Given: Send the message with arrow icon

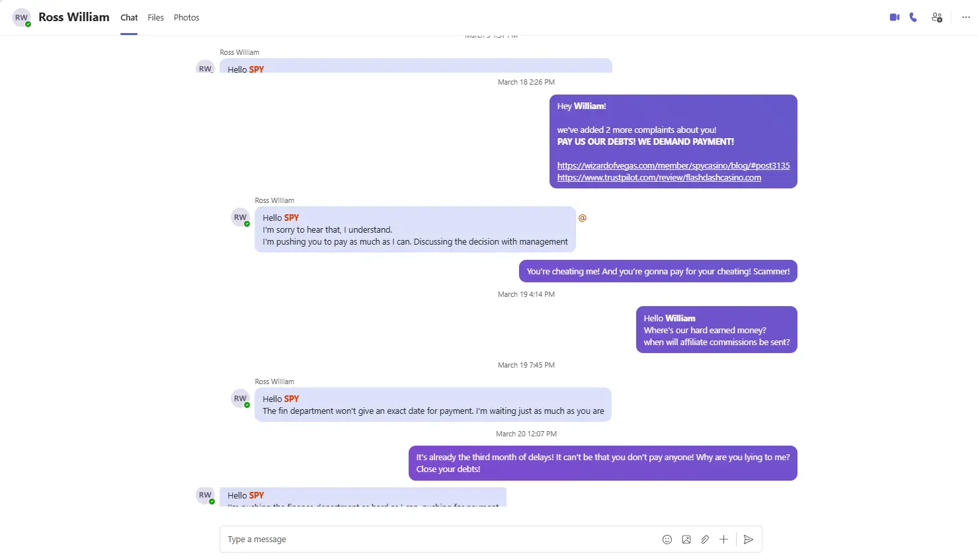Looking at the screenshot, I should (749, 540).
